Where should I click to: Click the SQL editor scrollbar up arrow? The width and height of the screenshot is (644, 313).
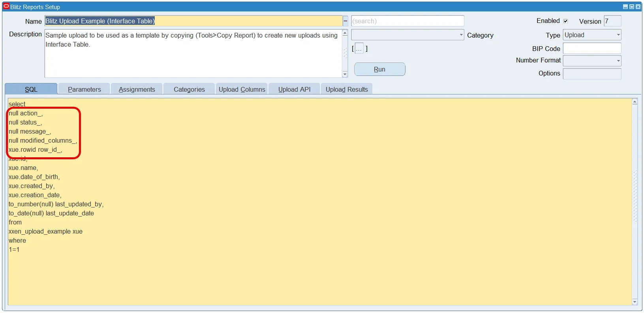[x=635, y=102]
